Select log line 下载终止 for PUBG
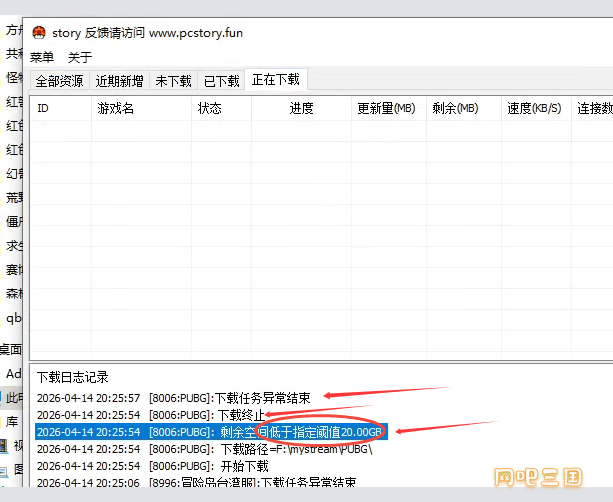The height and width of the screenshot is (502, 613). (151, 415)
